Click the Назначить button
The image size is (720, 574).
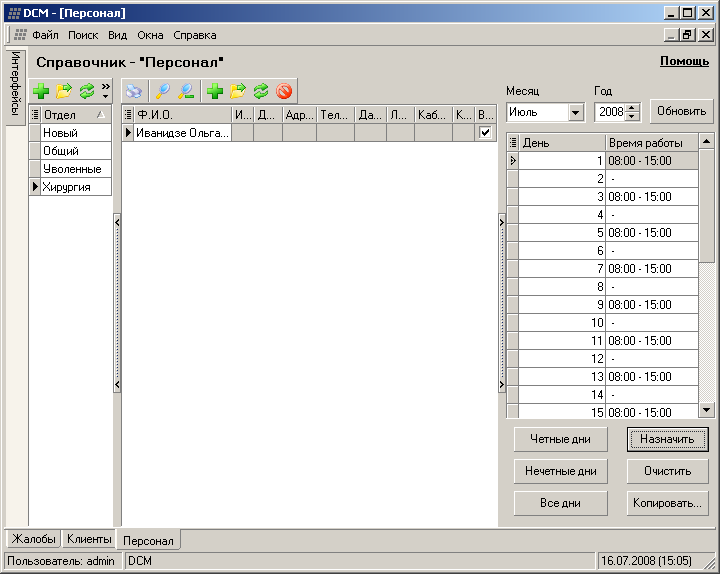click(x=667, y=439)
